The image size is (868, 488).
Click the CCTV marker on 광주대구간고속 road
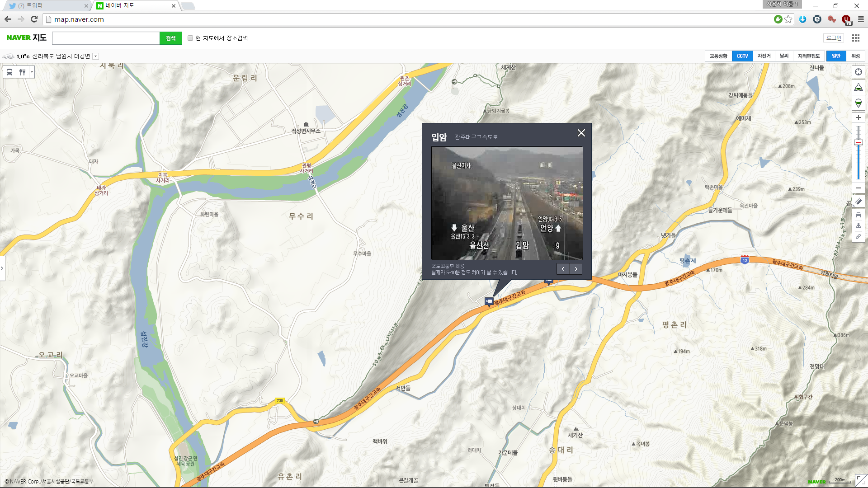tap(489, 301)
